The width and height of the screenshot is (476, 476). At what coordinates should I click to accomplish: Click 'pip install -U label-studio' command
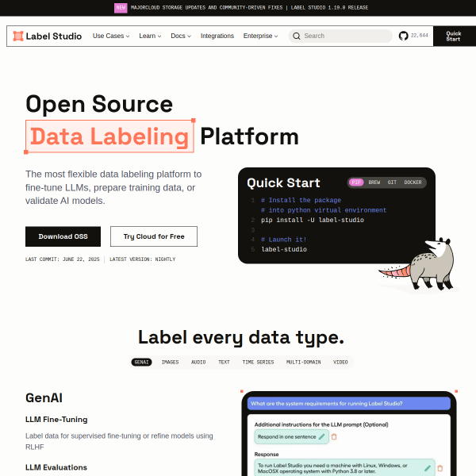click(313, 220)
